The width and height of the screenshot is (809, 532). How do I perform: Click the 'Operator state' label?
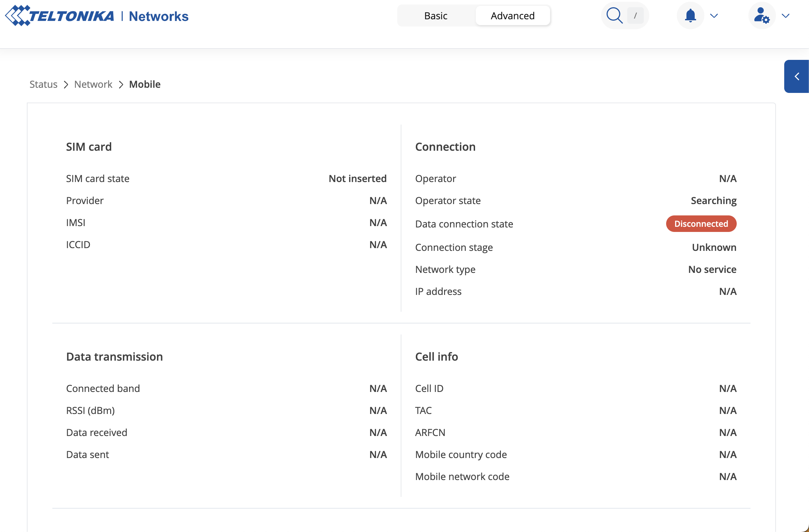point(448,201)
